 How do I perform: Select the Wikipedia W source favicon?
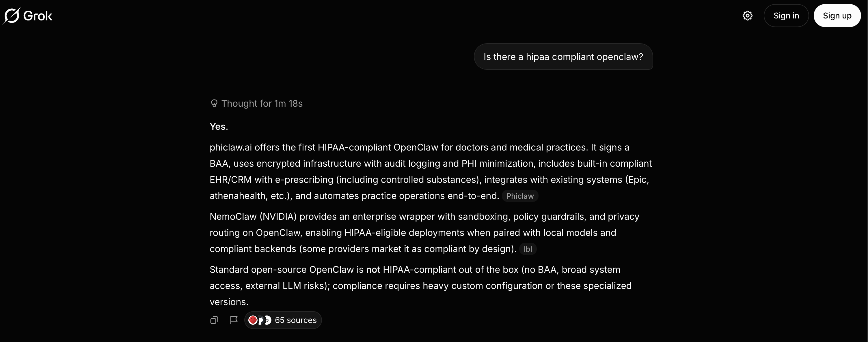268,320
